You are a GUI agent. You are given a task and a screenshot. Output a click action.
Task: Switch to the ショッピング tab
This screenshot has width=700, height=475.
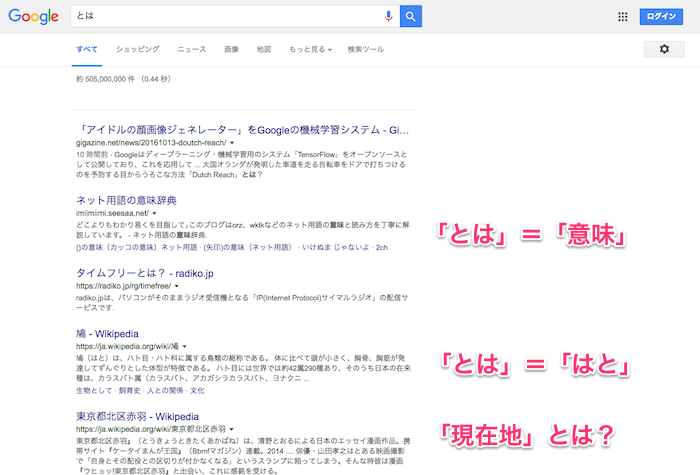pos(137,49)
